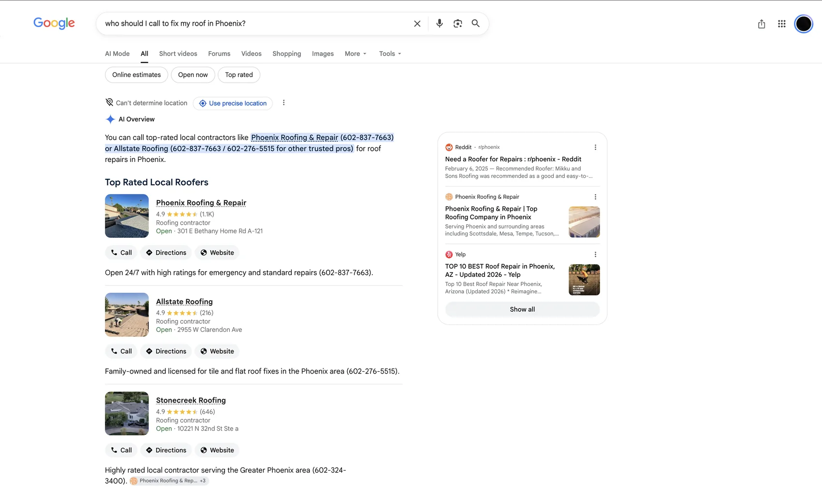Image resolution: width=822 pixels, height=504 pixels.
Task: Open Google Lens image search icon
Action: coord(457,23)
